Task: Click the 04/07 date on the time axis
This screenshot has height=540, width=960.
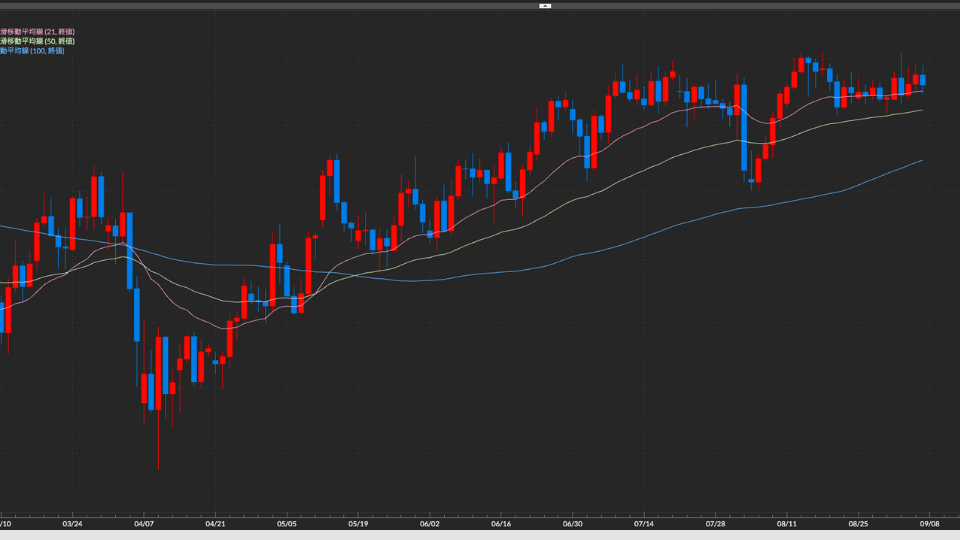Action: (x=144, y=523)
